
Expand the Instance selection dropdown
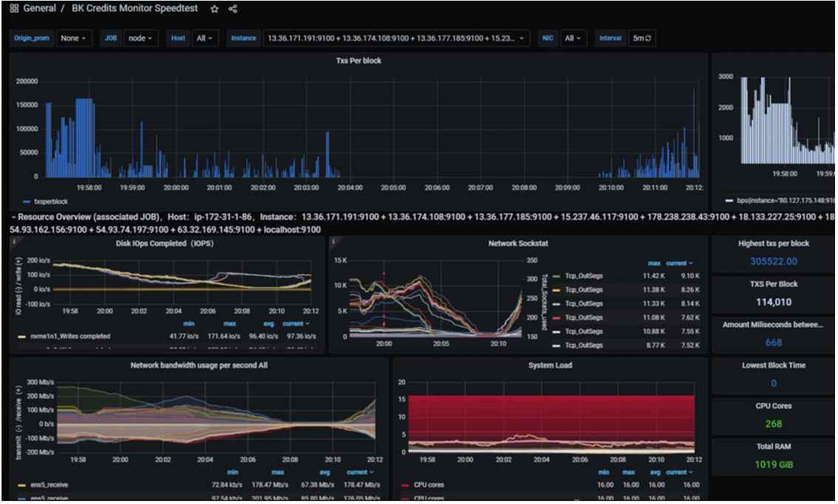click(396, 38)
